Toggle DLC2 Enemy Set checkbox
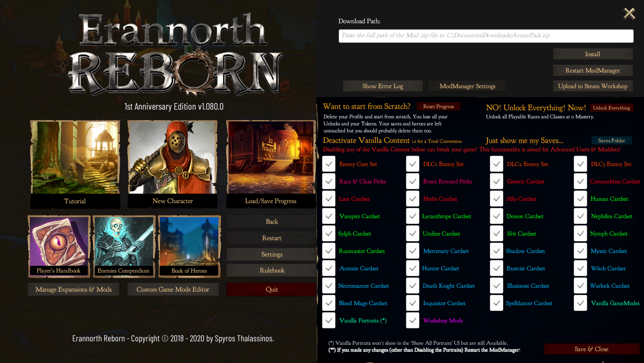The height and width of the screenshot is (363, 644). click(497, 164)
